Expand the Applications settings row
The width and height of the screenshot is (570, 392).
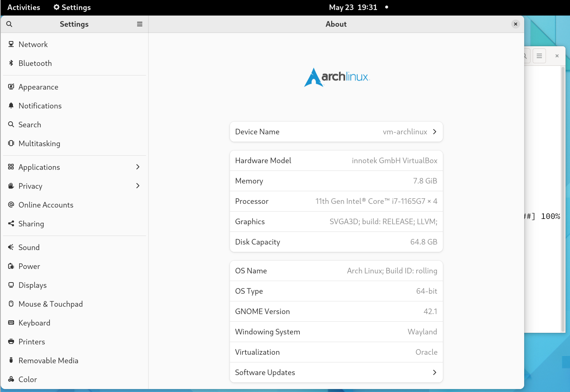138,167
